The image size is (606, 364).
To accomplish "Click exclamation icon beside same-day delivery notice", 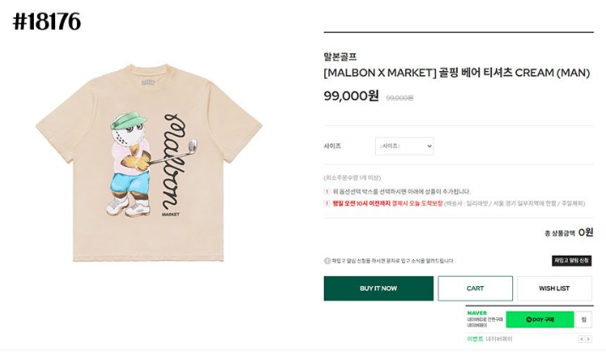I will [x=327, y=203].
